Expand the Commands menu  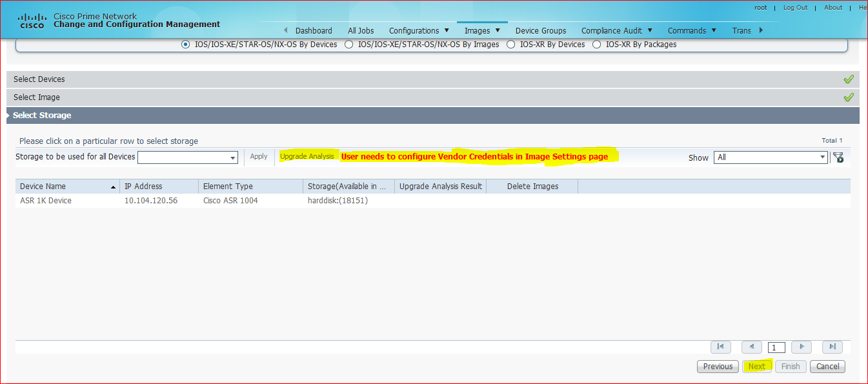692,30
